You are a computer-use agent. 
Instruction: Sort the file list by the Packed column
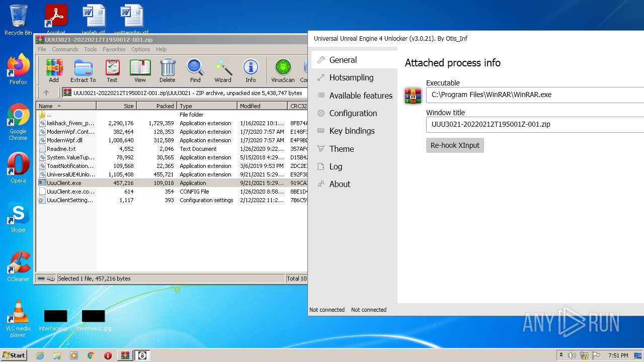156,106
